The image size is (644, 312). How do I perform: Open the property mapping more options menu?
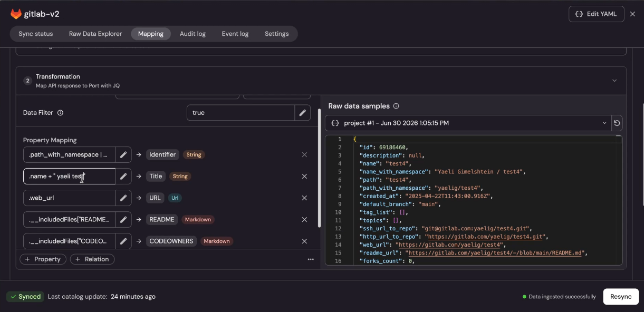311,259
